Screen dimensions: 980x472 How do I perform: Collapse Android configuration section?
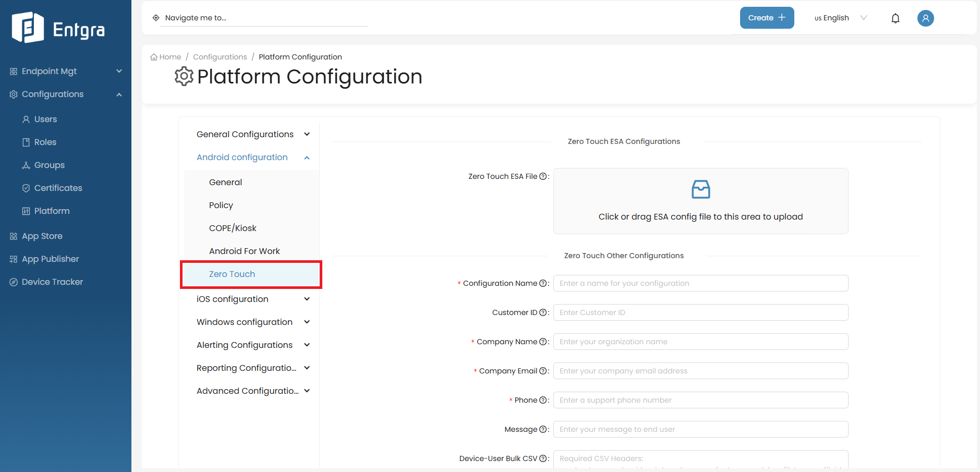pos(307,158)
